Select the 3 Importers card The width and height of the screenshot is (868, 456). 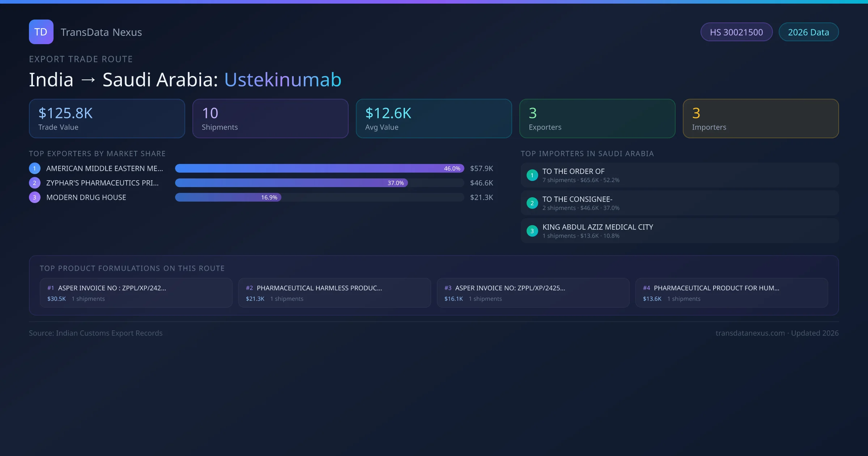[761, 118]
